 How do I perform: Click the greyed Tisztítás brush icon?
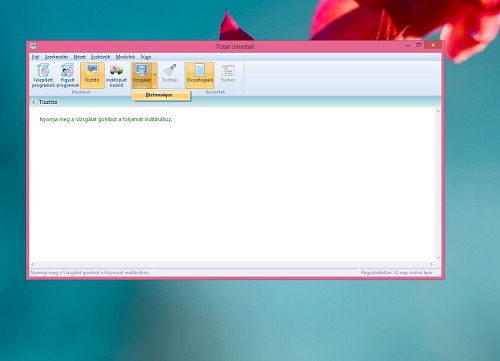point(170,71)
